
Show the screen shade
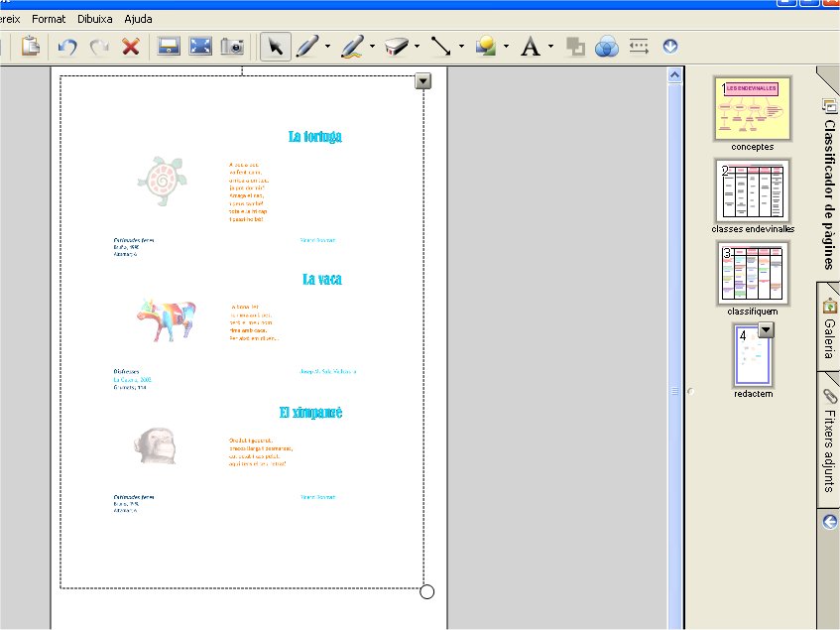pos(169,47)
